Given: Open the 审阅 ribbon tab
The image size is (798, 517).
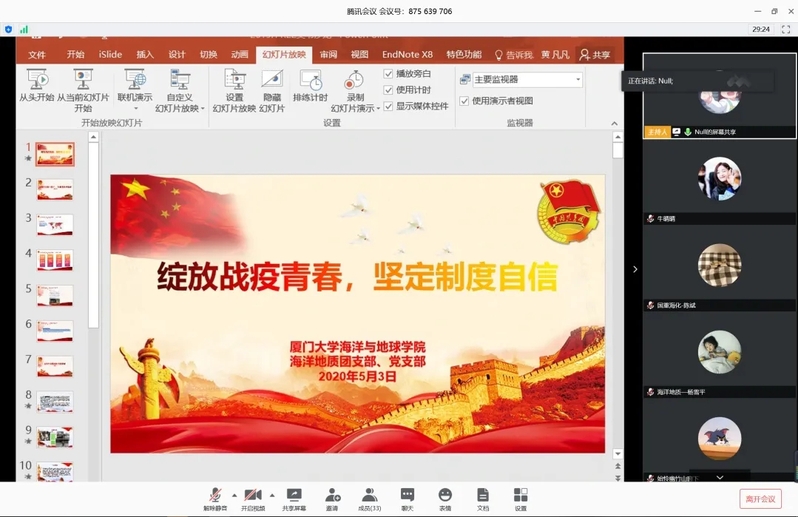Looking at the screenshot, I should pyautogui.click(x=328, y=55).
